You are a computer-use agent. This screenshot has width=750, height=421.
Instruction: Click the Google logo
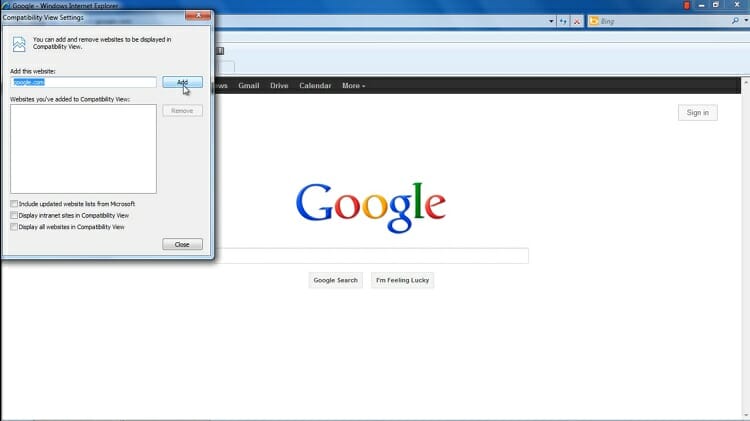click(371, 207)
